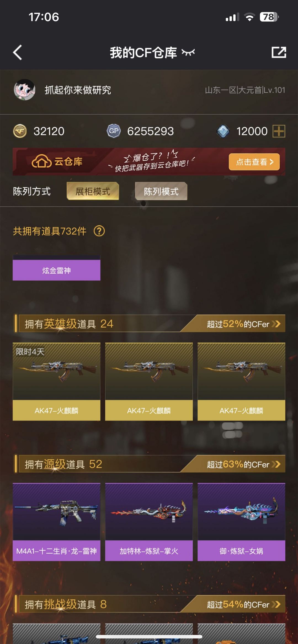This screenshot has height=644, width=298.
Task: Open the limited-time AK47-火麒麟 item
Action: click(57, 382)
